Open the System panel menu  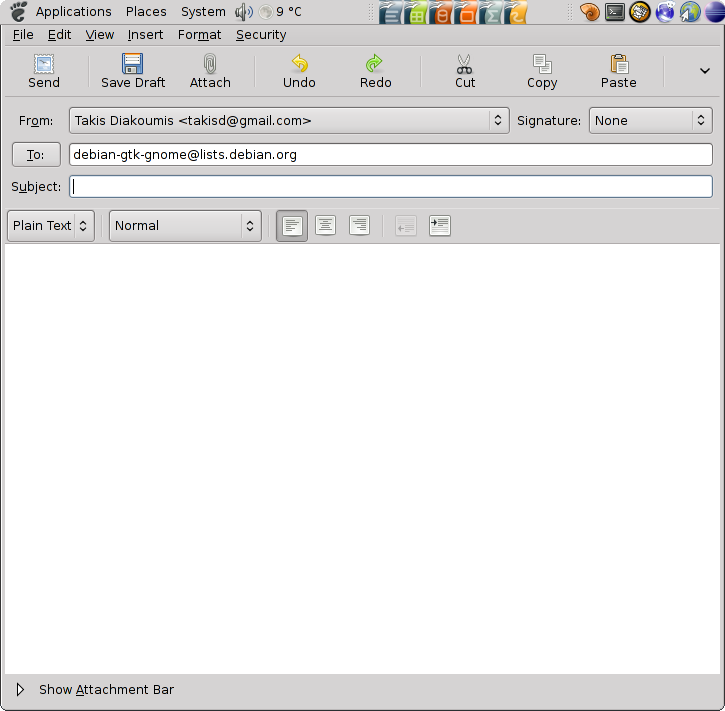coord(203,12)
